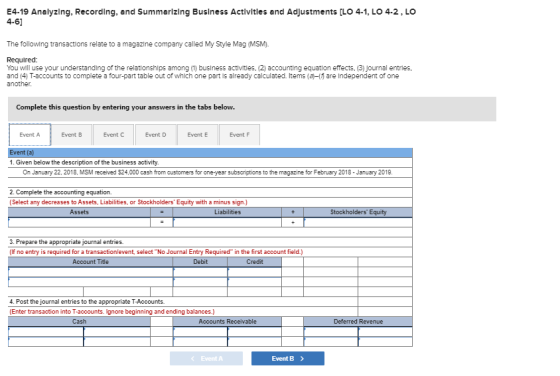
Task: Open the Event C tab
Action: pyautogui.click(x=114, y=135)
